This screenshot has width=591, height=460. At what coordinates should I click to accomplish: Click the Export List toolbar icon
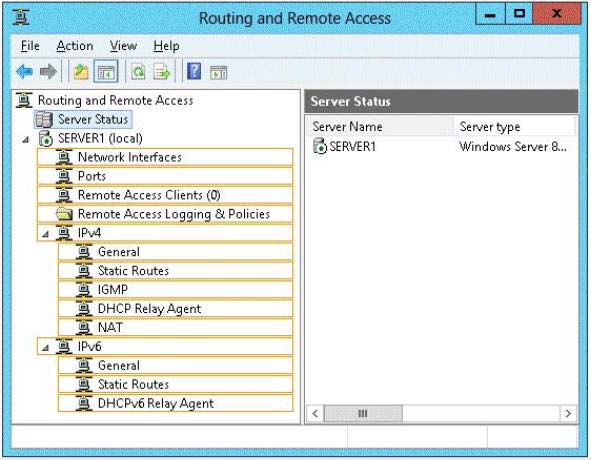click(x=162, y=72)
